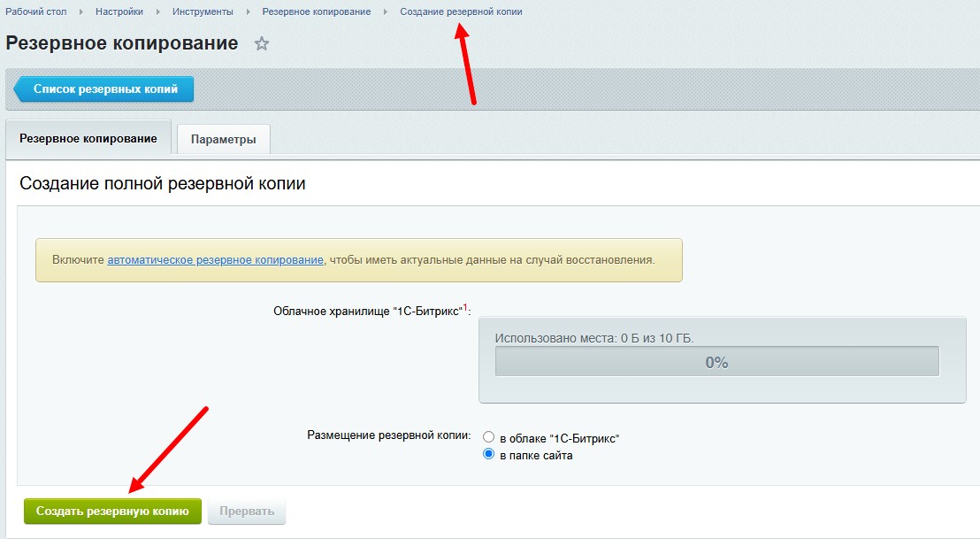Expand arrow after 'Рабочий стол' breadcrumb

click(81, 12)
